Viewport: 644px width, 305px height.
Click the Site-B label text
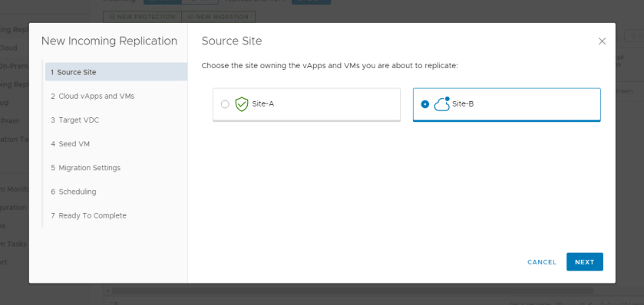463,104
